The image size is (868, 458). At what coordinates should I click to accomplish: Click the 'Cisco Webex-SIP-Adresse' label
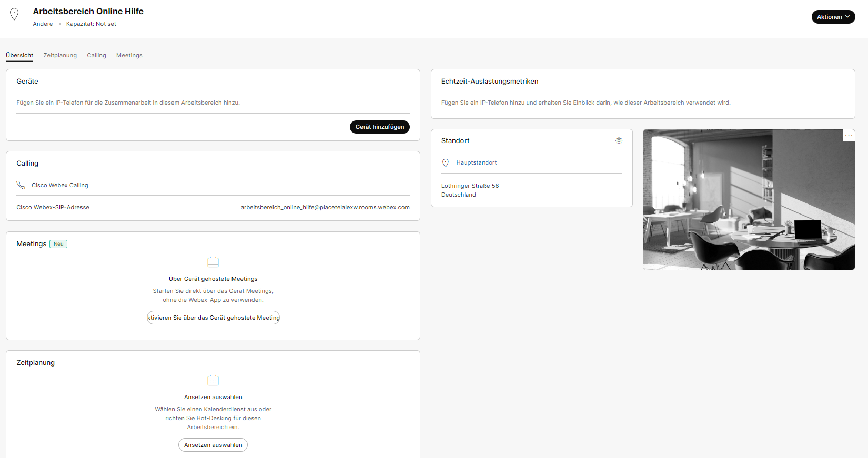pyautogui.click(x=53, y=207)
